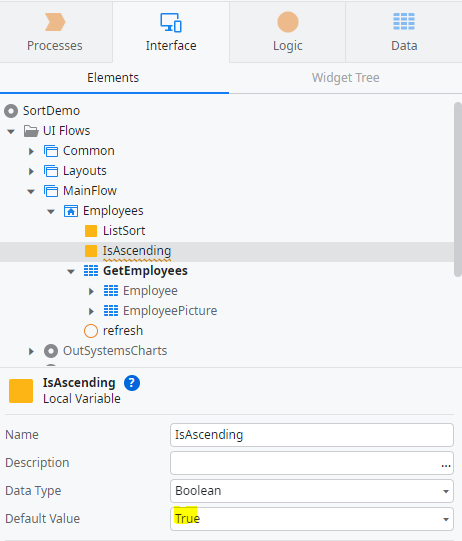Click the refresh action circle icon
The image size is (462, 541).
pos(91,331)
